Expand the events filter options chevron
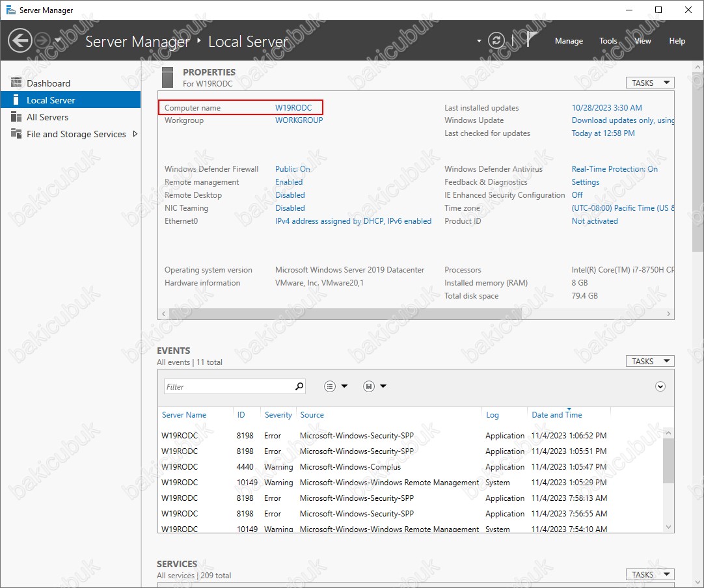Viewport: 704px width, 588px height. 660,386
